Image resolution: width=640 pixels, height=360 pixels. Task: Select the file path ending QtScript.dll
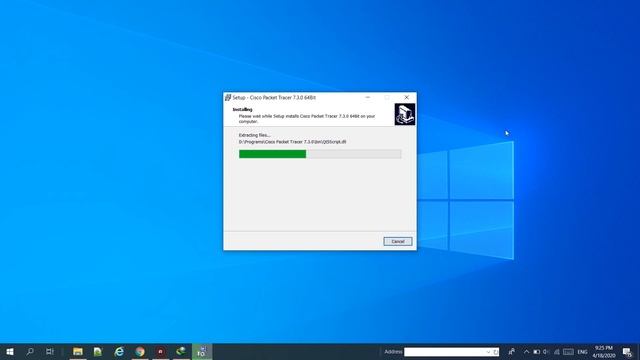point(292,142)
